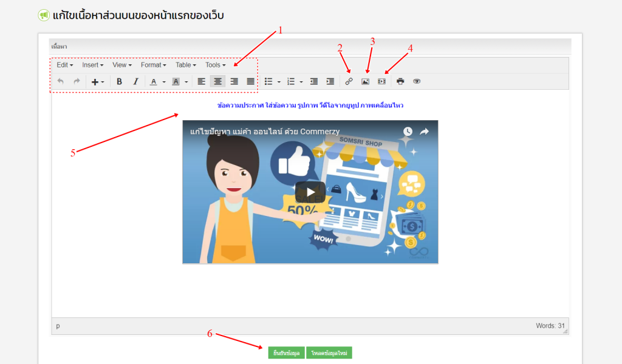Image resolution: width=622 pixels, height=364 pixels.
Task: Increase indent of paragraph
Action: coord(330,81)
